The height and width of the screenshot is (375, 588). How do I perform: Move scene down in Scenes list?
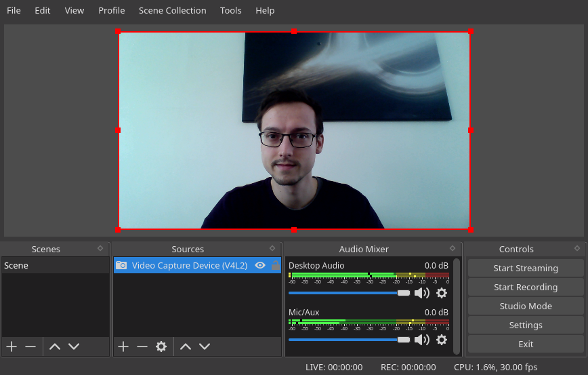pyautogui.click(x=74, y=347)
